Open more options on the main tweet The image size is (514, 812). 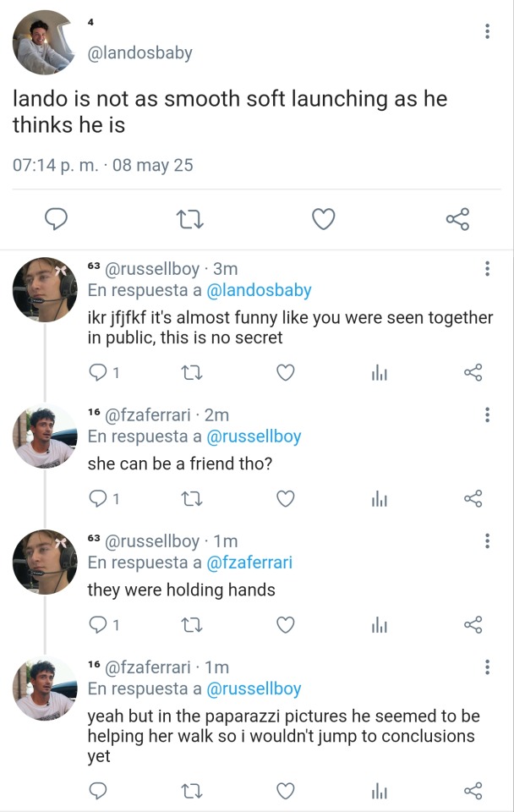point(487,31)
